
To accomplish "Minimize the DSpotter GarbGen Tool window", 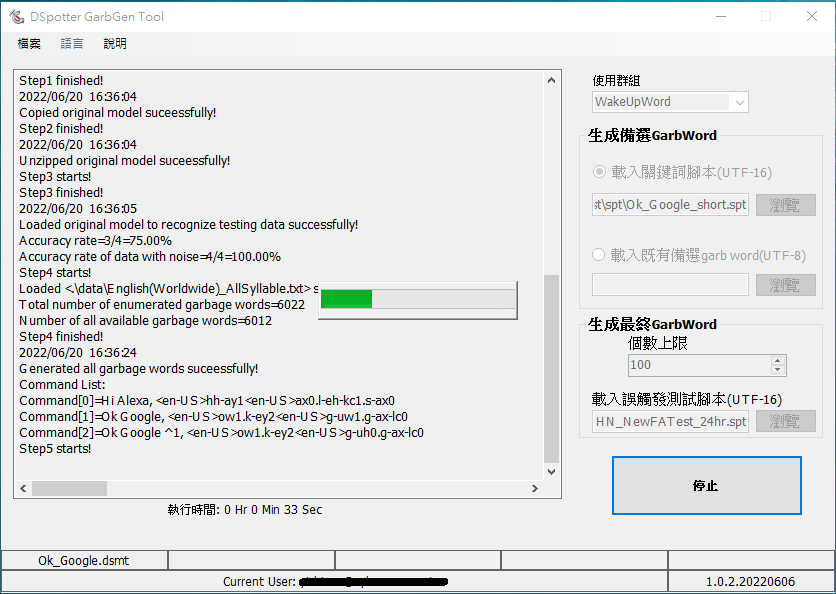I will pos(720,17).
